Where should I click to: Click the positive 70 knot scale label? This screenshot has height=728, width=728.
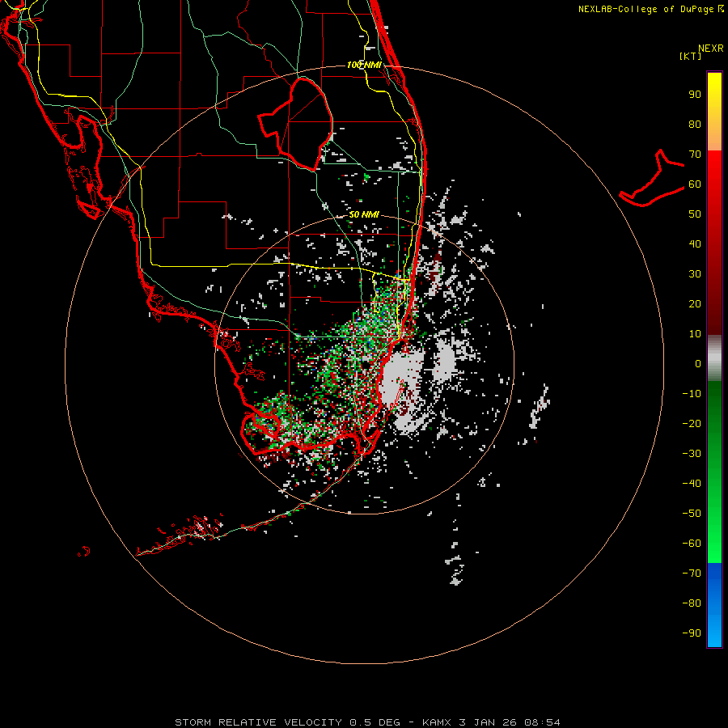click(695, 154)
